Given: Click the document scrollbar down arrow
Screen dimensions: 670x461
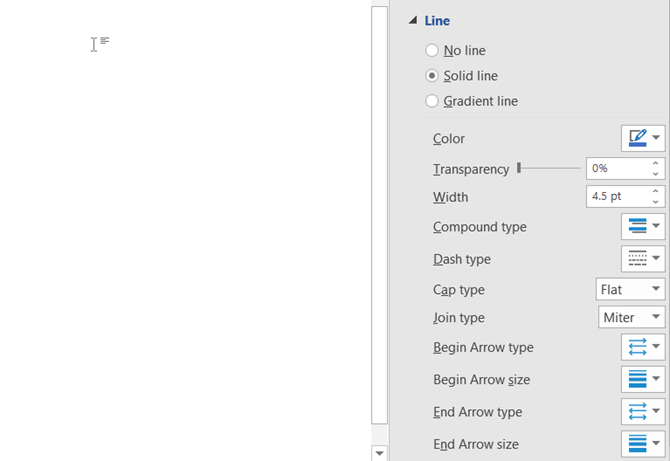Looking at the screenshot, I should [379, 453].
